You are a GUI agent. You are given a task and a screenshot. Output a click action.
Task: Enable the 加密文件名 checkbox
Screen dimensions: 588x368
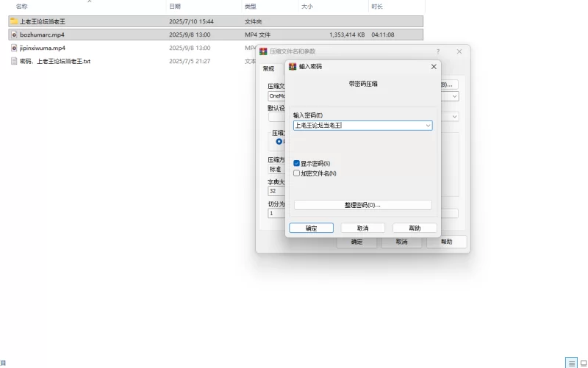click(x=297, y=173)
